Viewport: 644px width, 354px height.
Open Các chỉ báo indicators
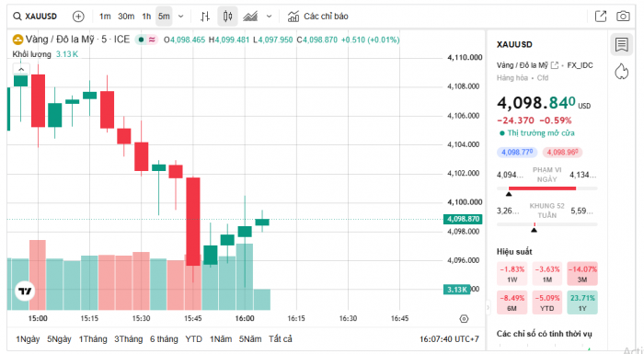pyautogui.click(x=317, y=17)
